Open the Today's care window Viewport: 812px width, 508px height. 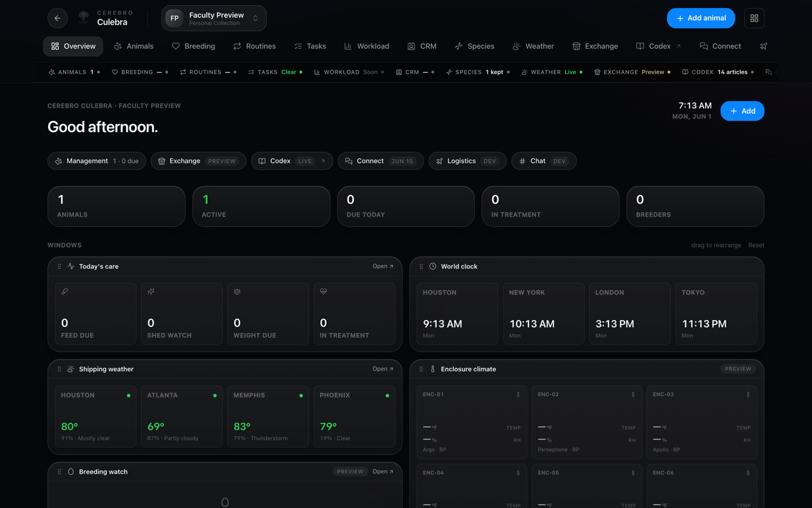click(x=383, y=266)
